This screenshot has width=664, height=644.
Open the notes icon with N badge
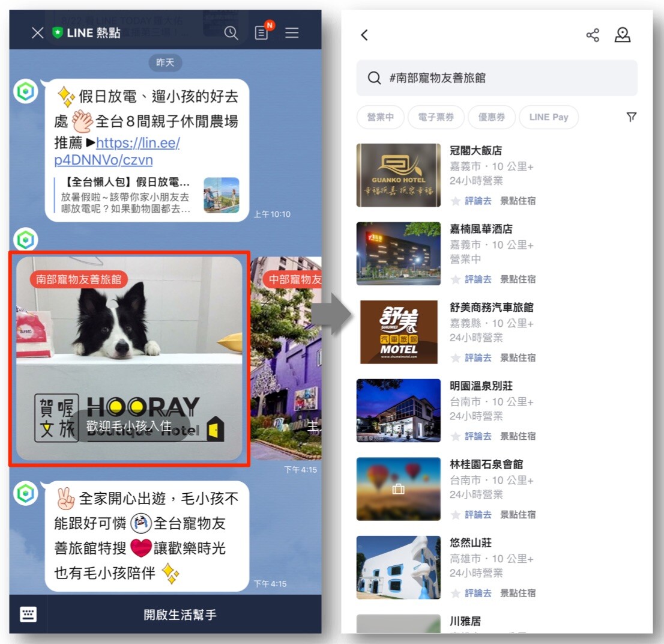coord(263,31)
